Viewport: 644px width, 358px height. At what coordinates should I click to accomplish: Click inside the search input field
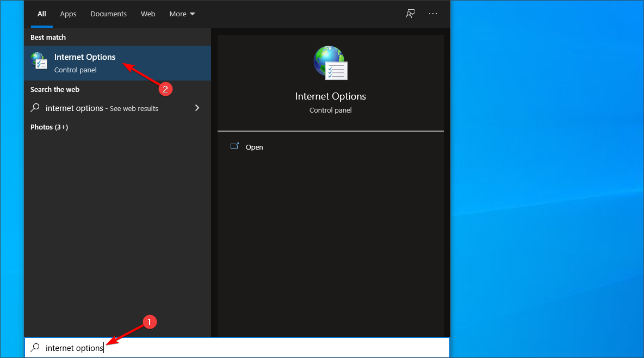(163, 348)
